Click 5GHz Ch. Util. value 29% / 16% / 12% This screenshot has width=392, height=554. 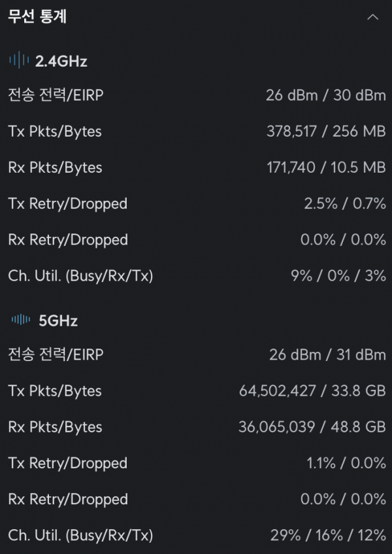pos(328,535)
